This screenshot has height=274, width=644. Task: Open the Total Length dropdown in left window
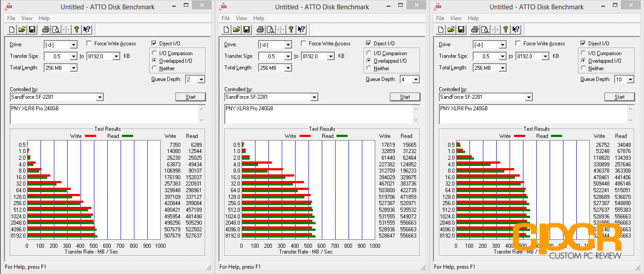click(73, 68)
